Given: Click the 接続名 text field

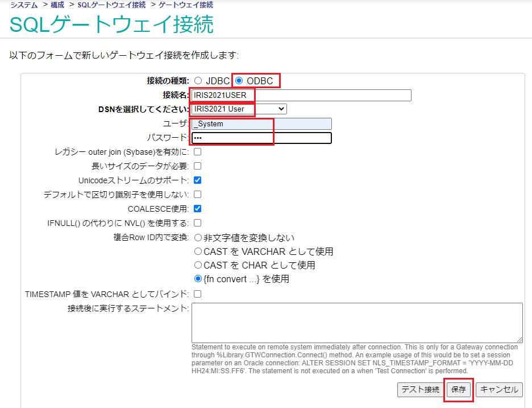Looking at the screenshot, I should click(x=301, y=95).
